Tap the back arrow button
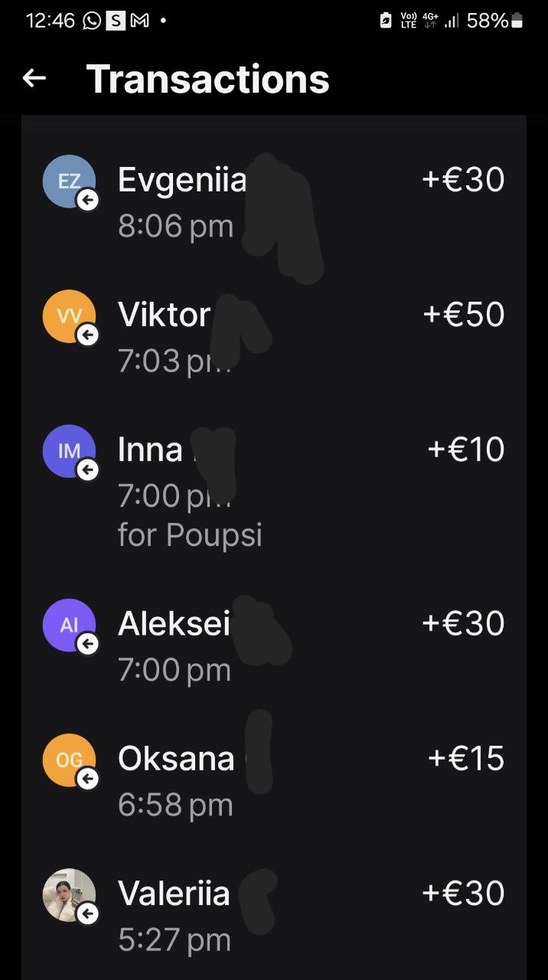The height and width of the screenshot is (980, 548). [x=34, y=78]
